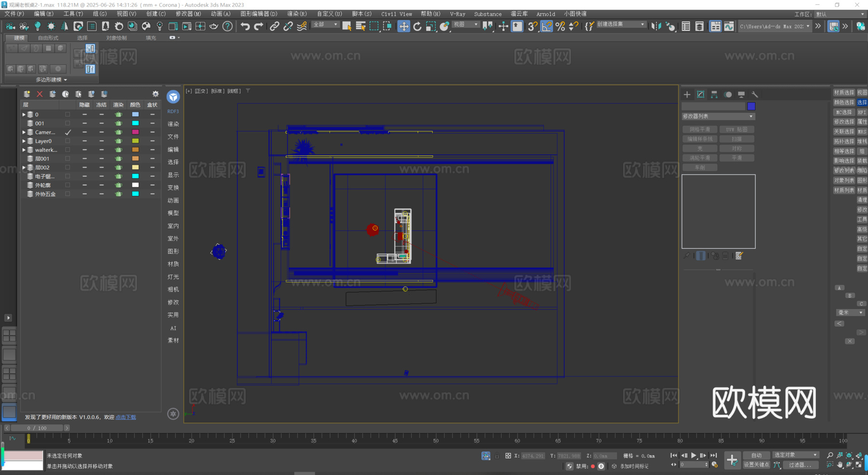The height and width of the screenshot is (475, 868).
Task: Click the red X delete layer icon
Action: coord(40,94)
